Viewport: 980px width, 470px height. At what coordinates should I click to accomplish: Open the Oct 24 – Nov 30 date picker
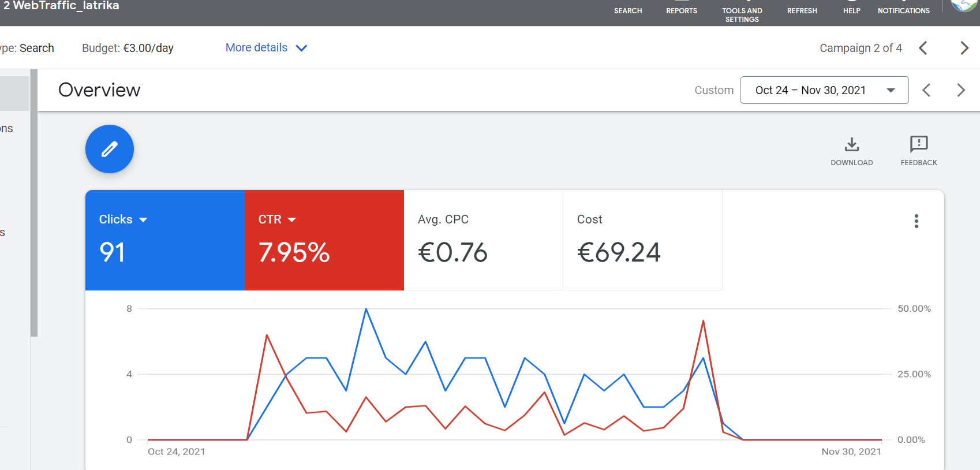[x=824, y=90]
